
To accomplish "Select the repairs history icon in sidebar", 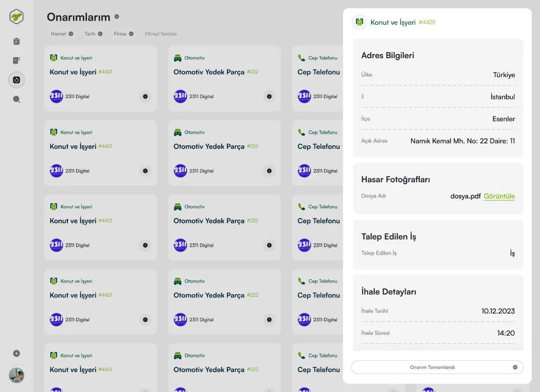I will [x=17, y=80].
